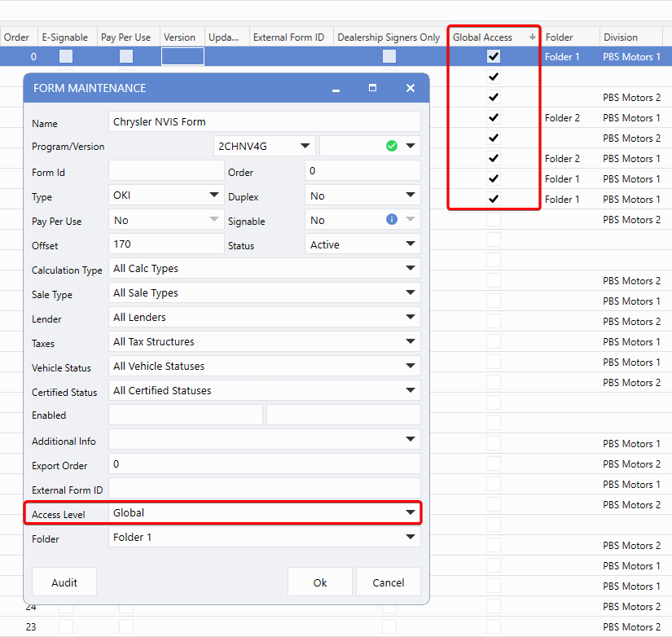Screen dimensions: 672x637
Task: Sort by the Division column header
Action: [x=621, y=37]
